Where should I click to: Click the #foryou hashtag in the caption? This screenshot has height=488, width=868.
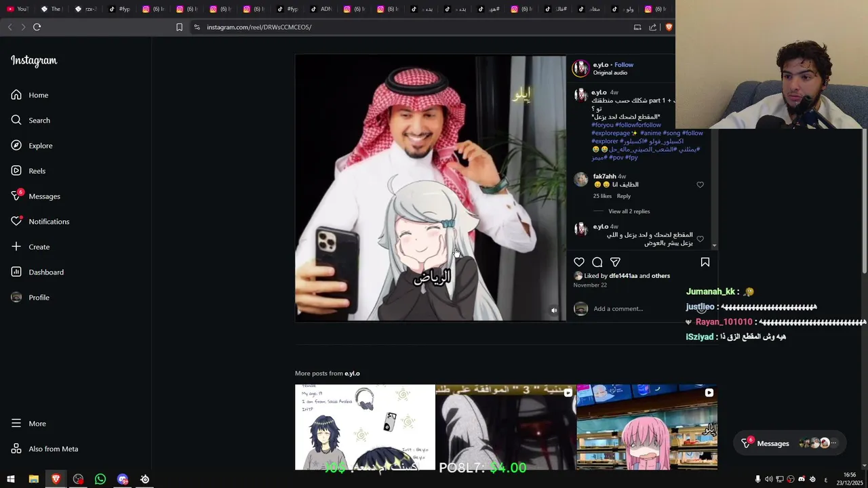coord(602,125)
